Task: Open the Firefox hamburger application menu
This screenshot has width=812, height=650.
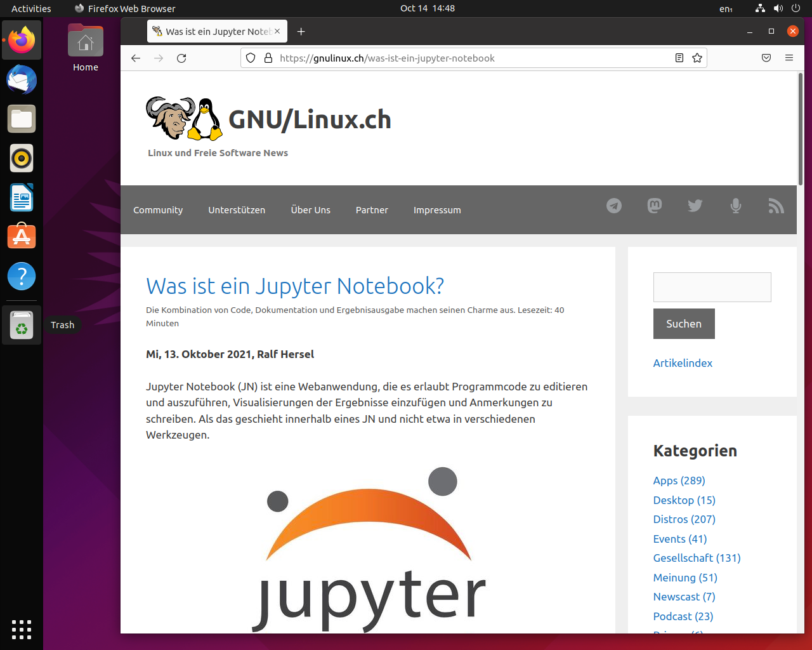Action: (789, 58)
